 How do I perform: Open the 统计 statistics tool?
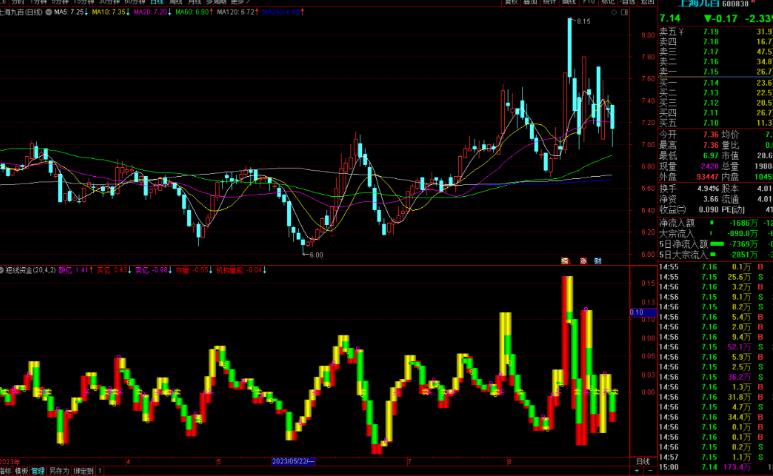[x=550, y=2]
